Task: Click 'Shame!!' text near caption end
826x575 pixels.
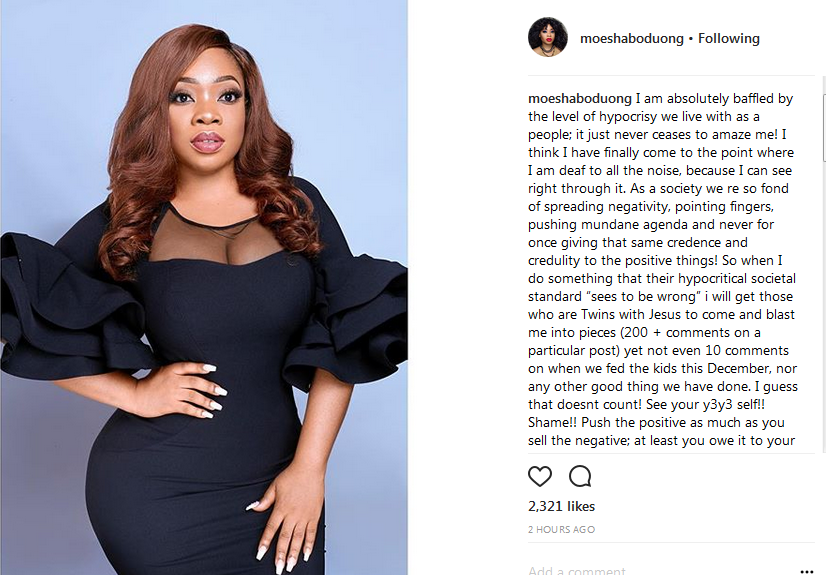Action: coord(553,422)
